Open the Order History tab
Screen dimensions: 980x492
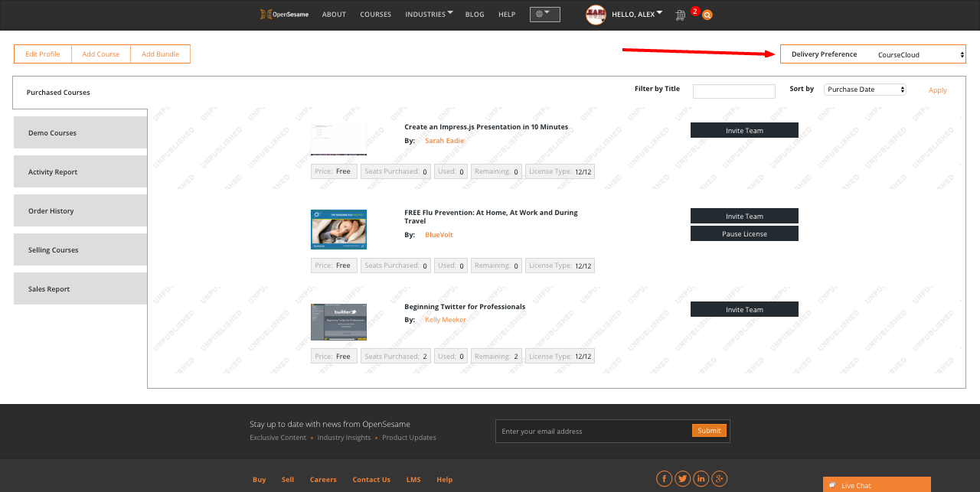80,210
